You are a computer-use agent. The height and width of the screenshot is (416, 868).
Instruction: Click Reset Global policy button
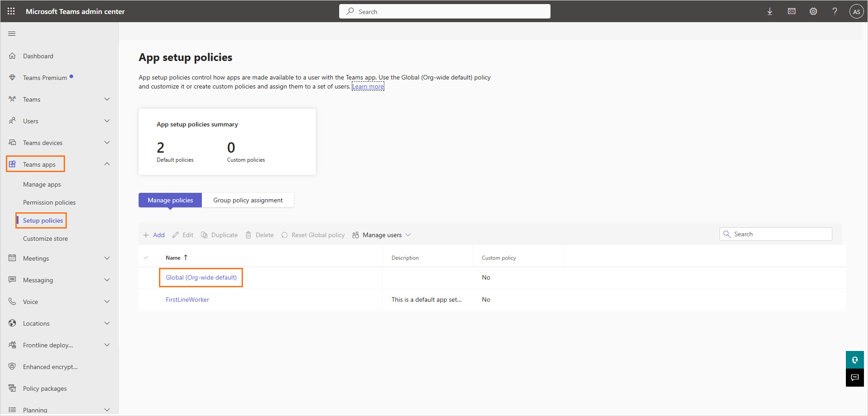[x=313, y=235]
